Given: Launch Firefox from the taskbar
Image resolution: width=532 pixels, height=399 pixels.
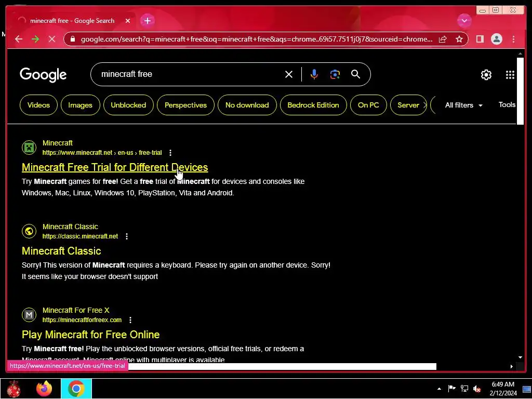Looking at the screenshot, I should pos(44,389).
